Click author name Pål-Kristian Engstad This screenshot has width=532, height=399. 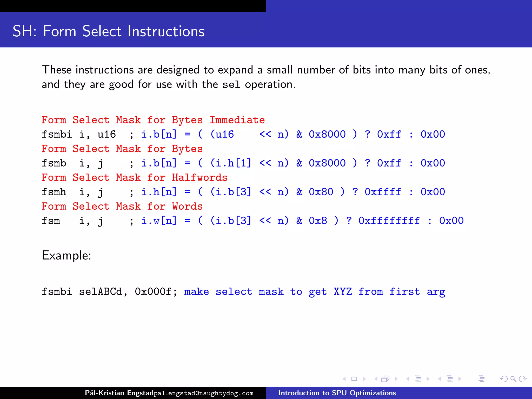(x=119, y=393)
